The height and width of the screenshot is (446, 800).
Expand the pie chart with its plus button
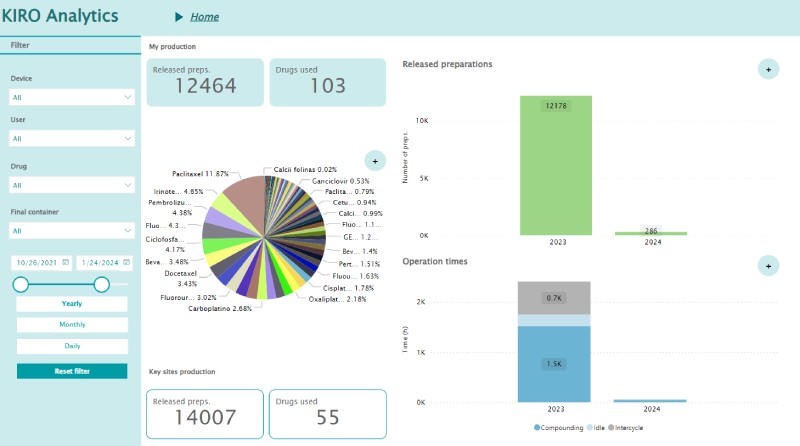tap(375, 160)
